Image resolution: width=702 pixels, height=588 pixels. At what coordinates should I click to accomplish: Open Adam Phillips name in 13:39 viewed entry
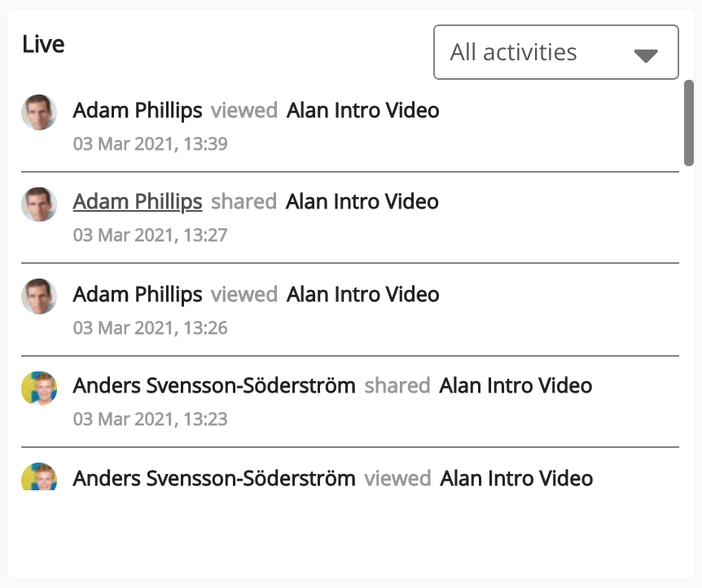pos(138,110)
